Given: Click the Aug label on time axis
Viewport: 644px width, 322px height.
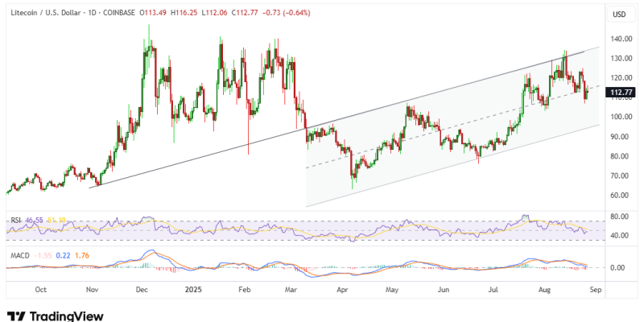Looking at the screenshot, I should coord(544,290).
